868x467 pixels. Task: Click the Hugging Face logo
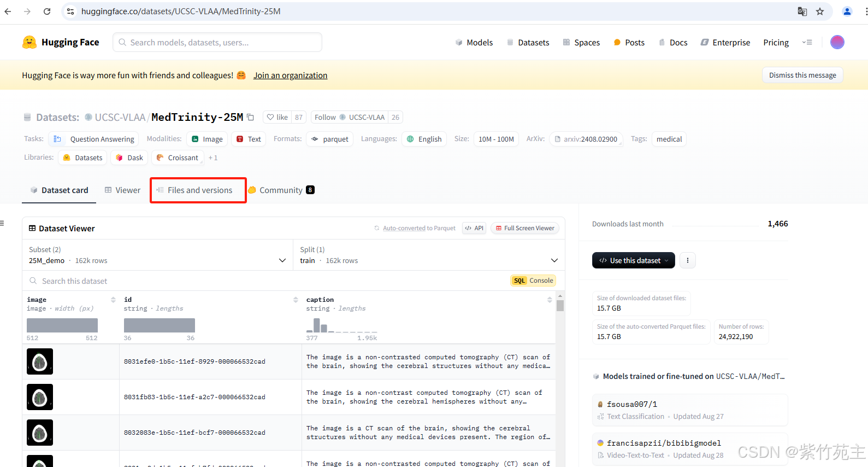[61, 42]
